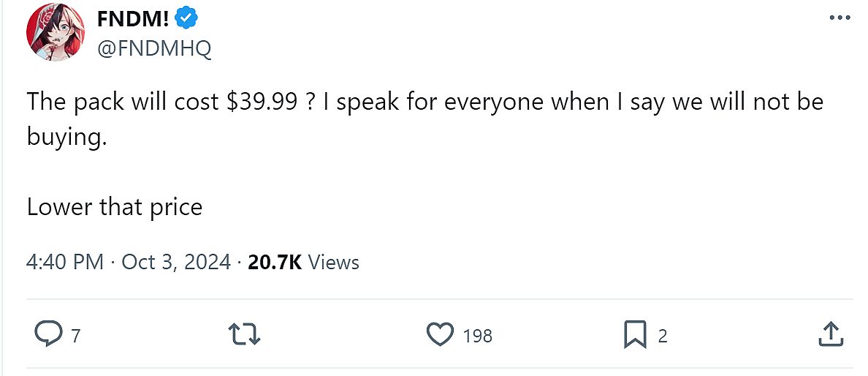Click the "Lower that price" text

coord(115,207)
